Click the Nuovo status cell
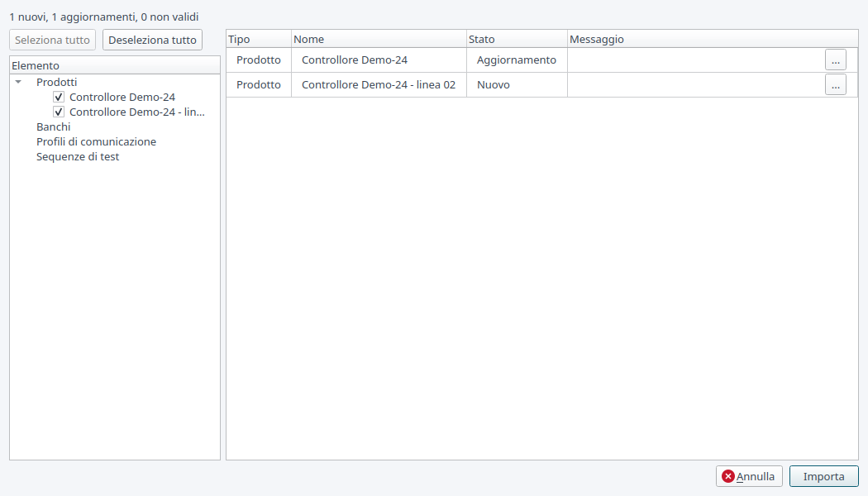 click(517, 84)
